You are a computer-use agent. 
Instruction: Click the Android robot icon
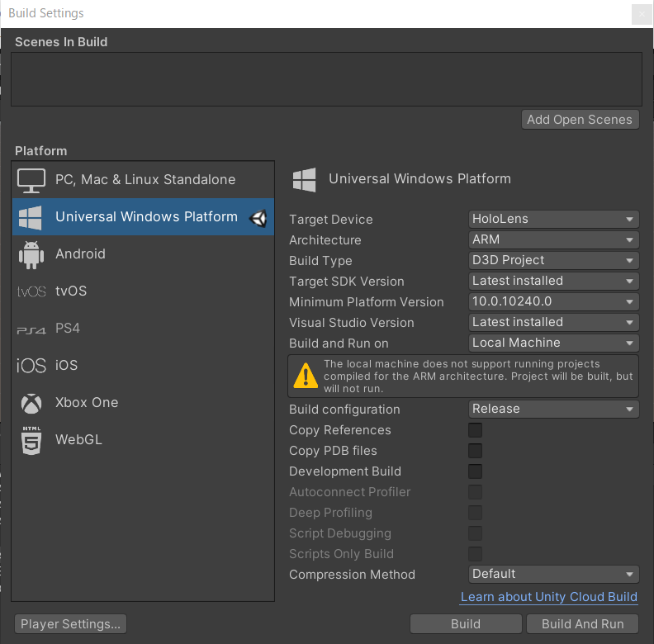tap(31, 254)
